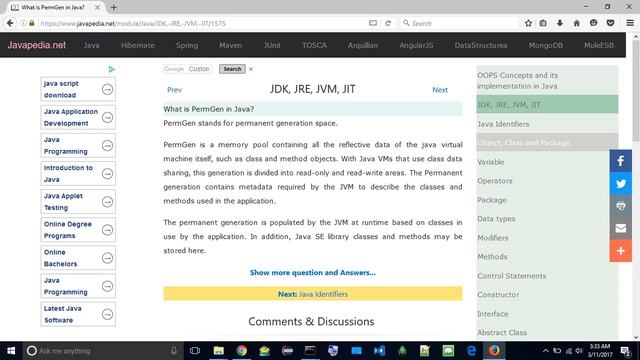640x360 pixels.
Task: Show hidden system tray icons
Action: (x=546, y=351)
